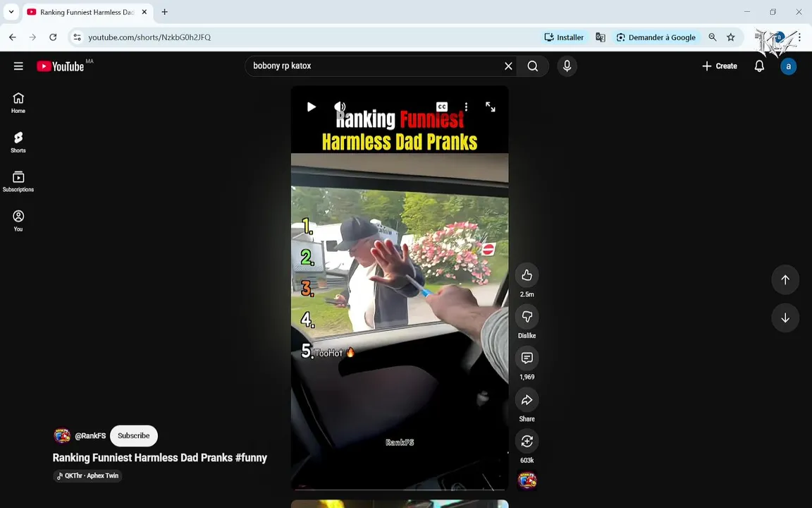Screen dimensions: 812x508
Task: Seek on the Short's progress bar
Action: point(399,489)
